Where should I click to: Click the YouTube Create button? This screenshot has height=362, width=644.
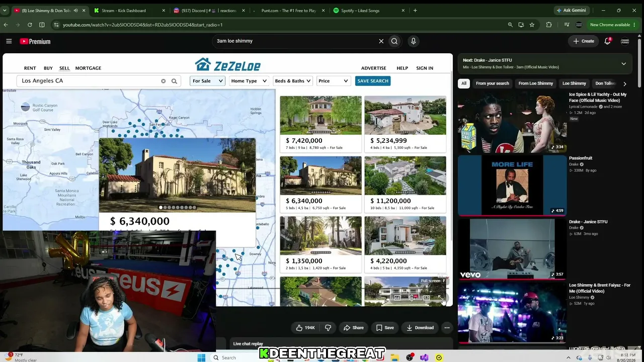pos(584,41)
